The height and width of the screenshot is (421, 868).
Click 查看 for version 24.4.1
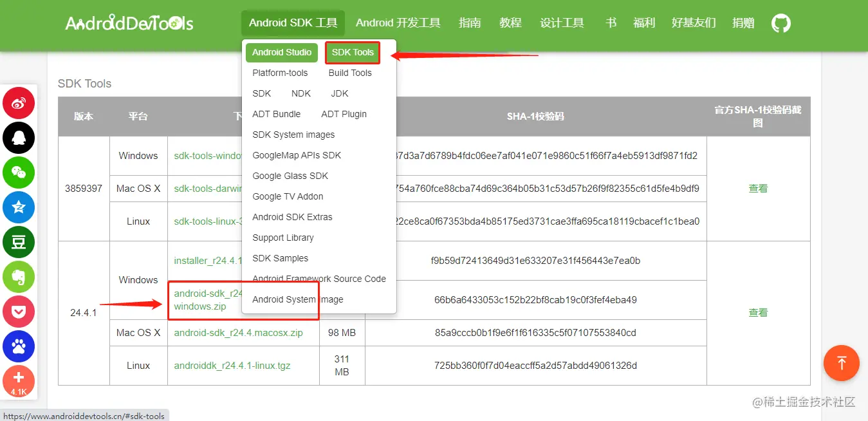tap(758, 312)
